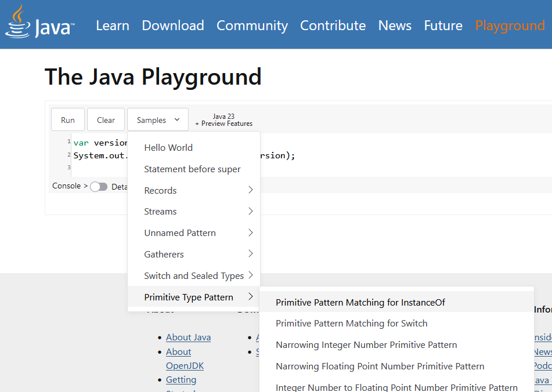Select the Hello World sample
This screenshot has height=392, width=552.
pos(168,147)
